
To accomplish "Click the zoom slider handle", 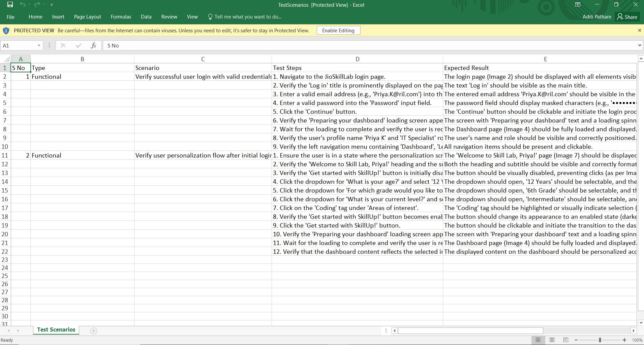I will (x=600, y=340).
